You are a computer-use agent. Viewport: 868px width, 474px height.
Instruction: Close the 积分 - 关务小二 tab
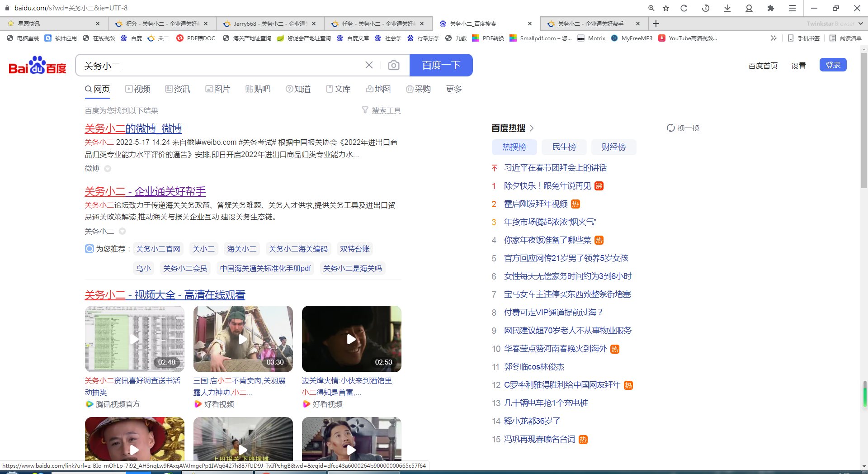point(206,24)
